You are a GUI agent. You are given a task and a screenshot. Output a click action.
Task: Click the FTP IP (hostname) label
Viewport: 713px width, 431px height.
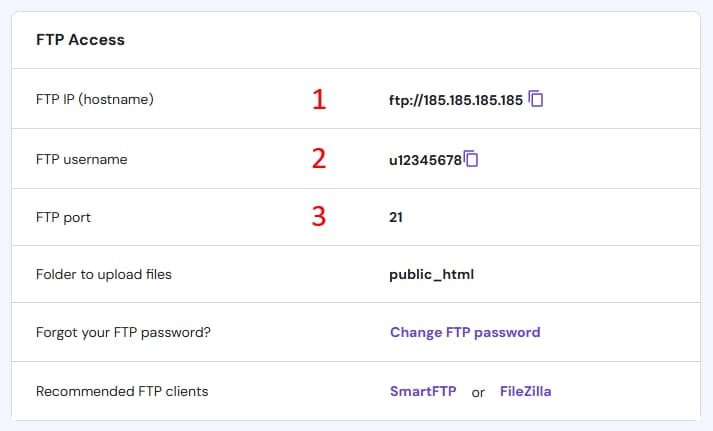[95, 99]
